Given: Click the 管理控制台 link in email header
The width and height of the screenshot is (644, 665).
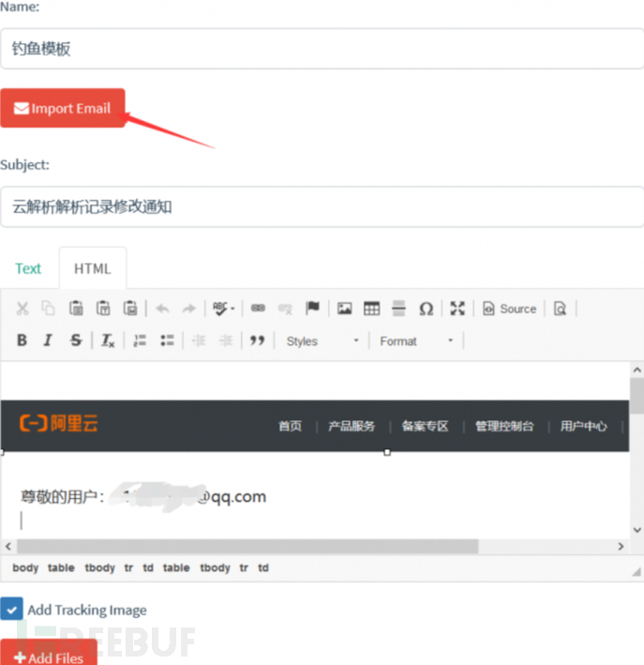Looking at the screenshot, I should click(x=504, y=426).
